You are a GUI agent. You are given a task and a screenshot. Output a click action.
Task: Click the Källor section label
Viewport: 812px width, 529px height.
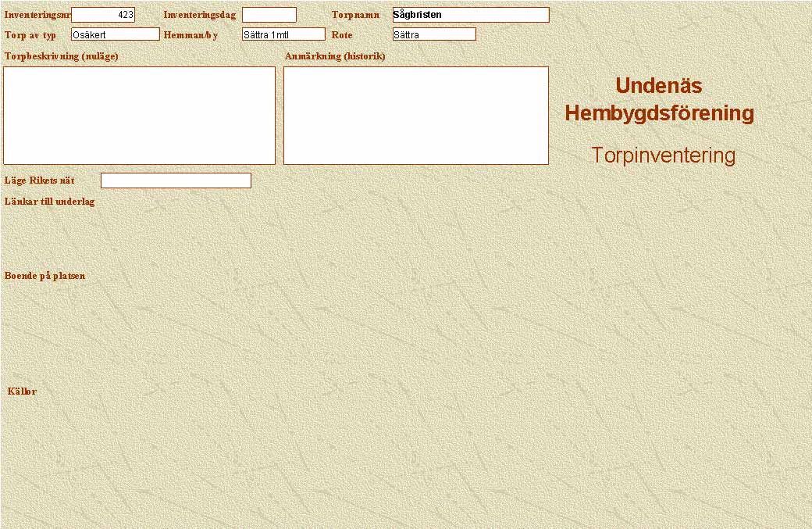point(22,391)
